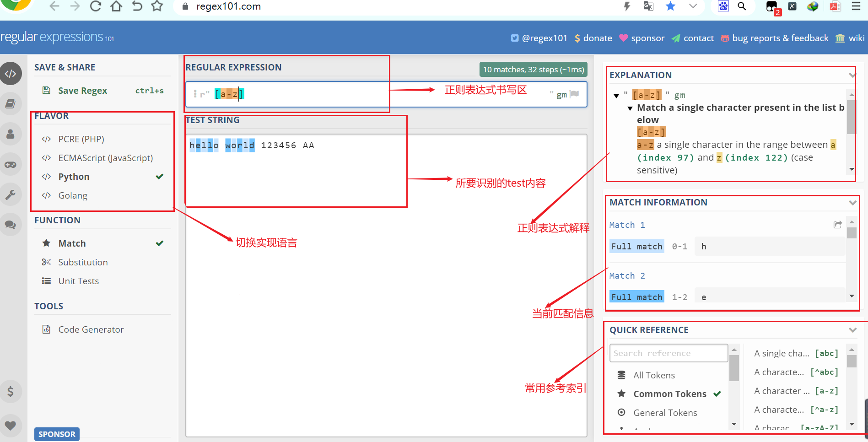
Task: Collapse the Match Information panel
Action: pyautogui.click(x=852, y=202)
